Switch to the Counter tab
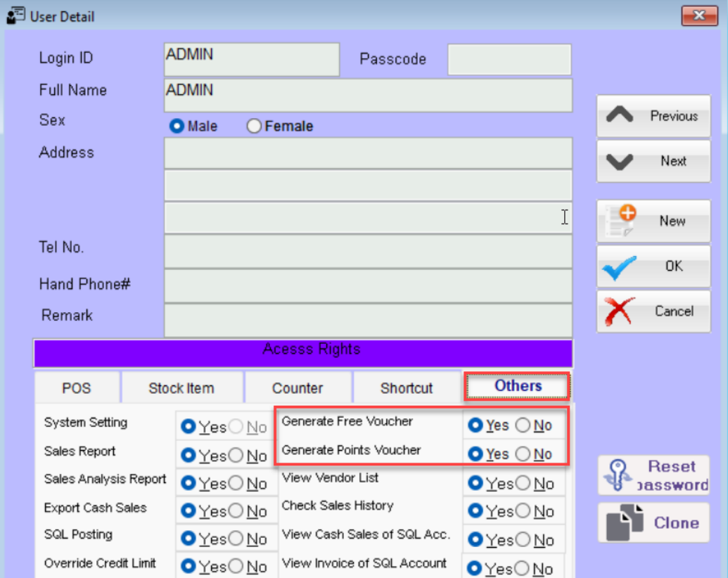The height and width of the screenshot is (578, 728). click(298, 388)
